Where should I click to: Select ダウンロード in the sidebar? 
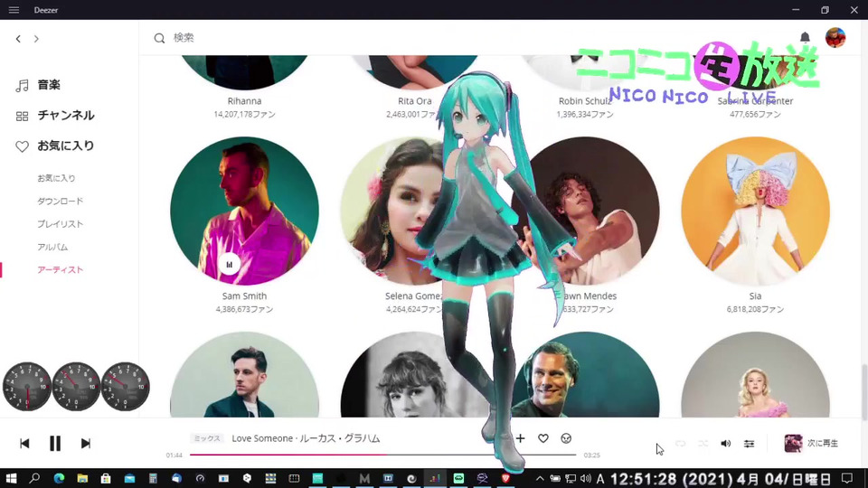coord(60,201)
